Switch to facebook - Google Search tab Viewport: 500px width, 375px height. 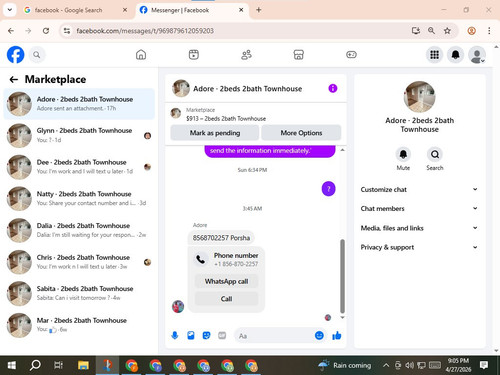point(76,10)
